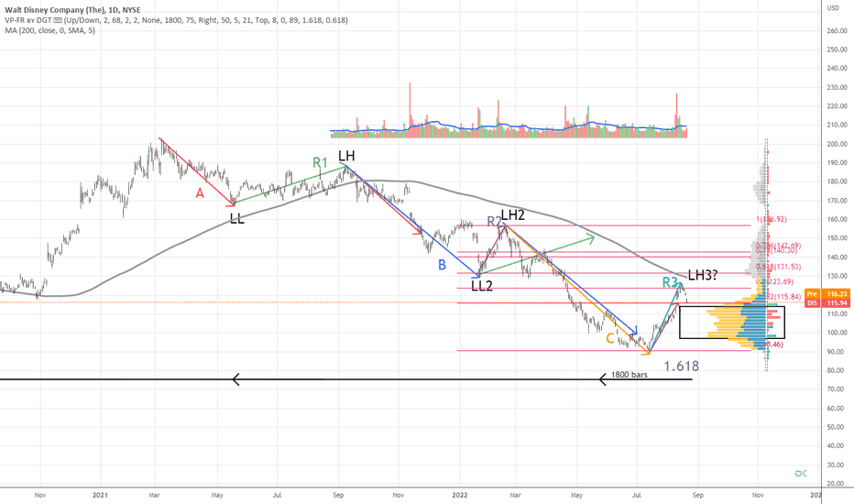The height and width of the screenshot is (504, 854).
Task: Click the green 'R1' label
Action: [321, 162]
